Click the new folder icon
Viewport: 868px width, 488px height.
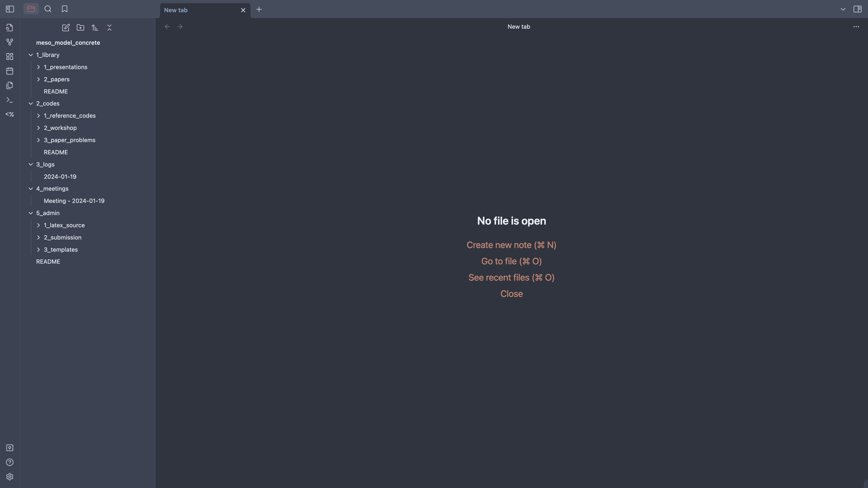pos(80,28)
